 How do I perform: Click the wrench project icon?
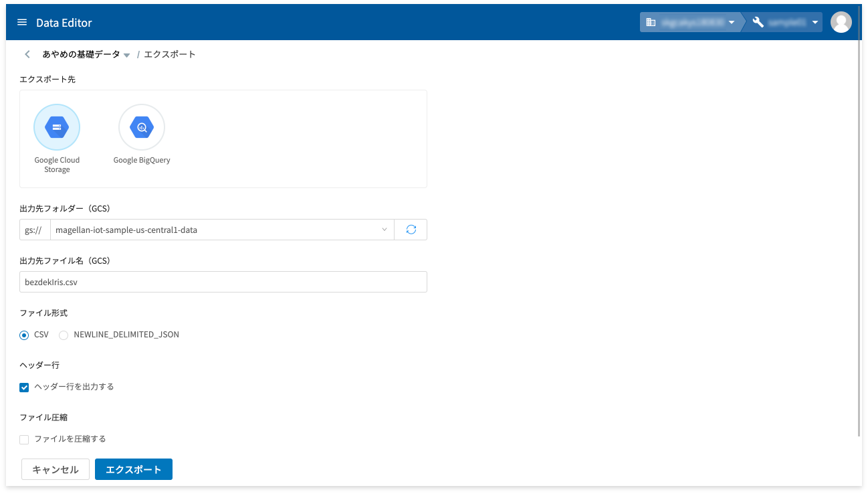pyautogui.click(x=758, y=22)
